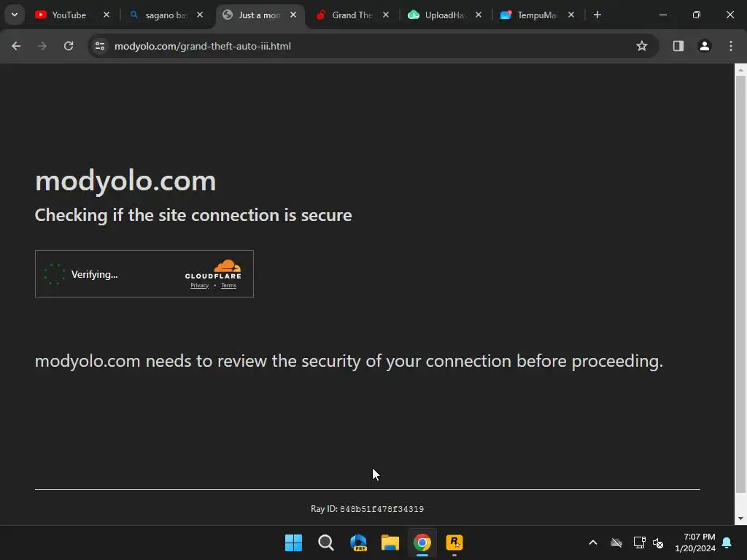Bookmark this page with star icon
The height and width of the screenshot is (560, 747).
(642, 46)
